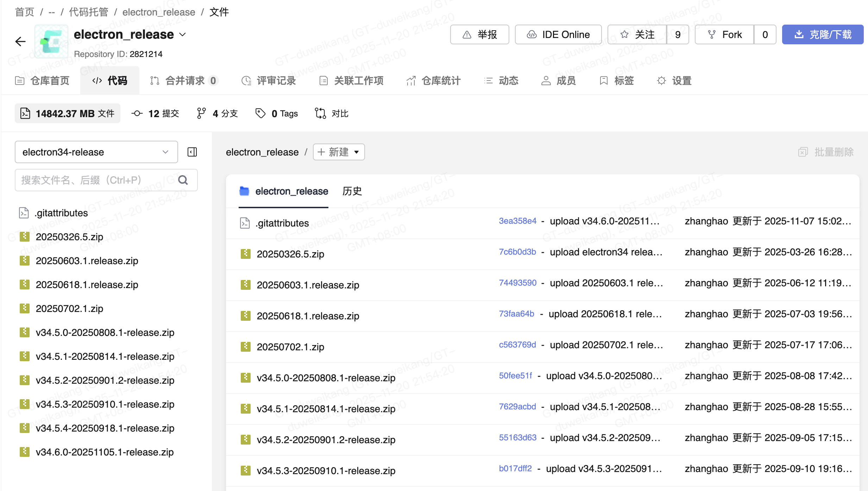The width and height of the screenshot is (868, 491).
Task: Click the search magnifier icon
Action: tap(183, 180)
